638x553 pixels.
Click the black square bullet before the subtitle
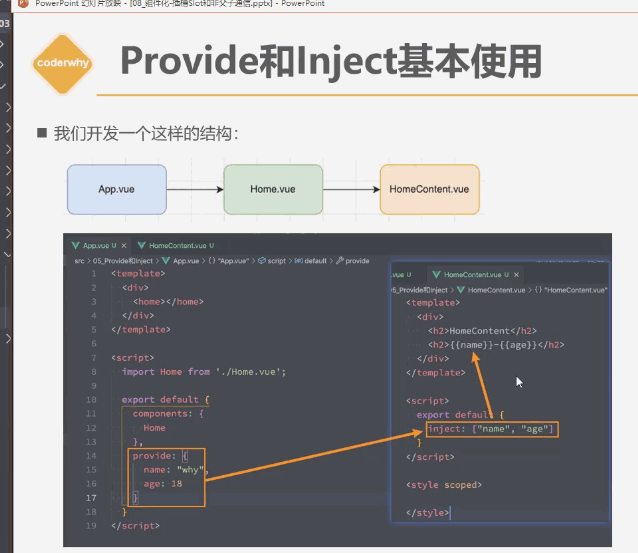(42, 133)
